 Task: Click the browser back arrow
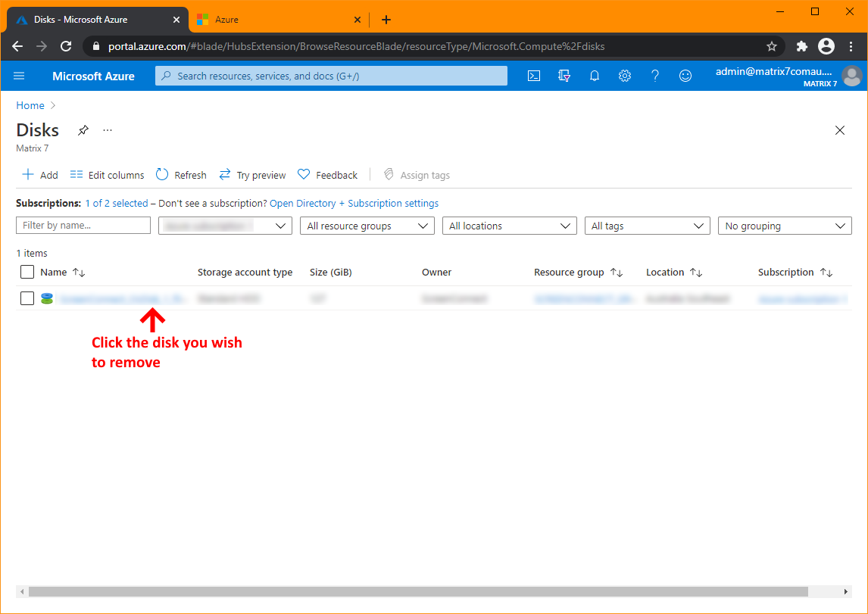click(17, 46)
